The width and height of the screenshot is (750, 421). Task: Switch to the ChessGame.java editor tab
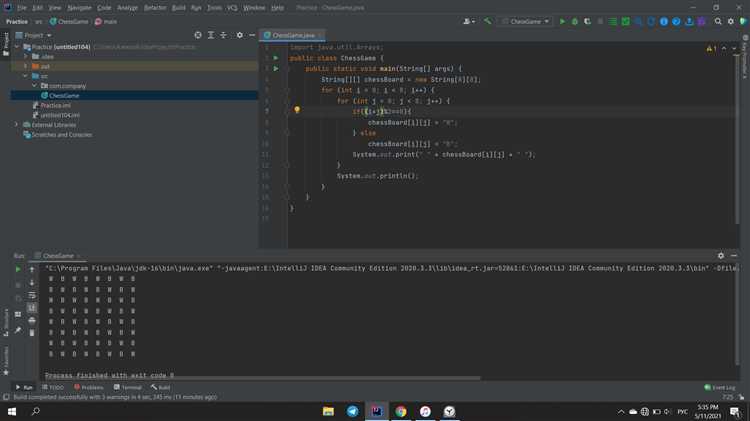pos(292,35)
